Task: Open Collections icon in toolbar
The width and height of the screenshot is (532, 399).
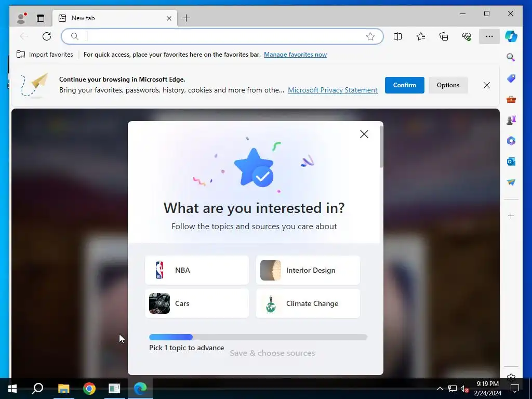Action: [x=444, y=36]
